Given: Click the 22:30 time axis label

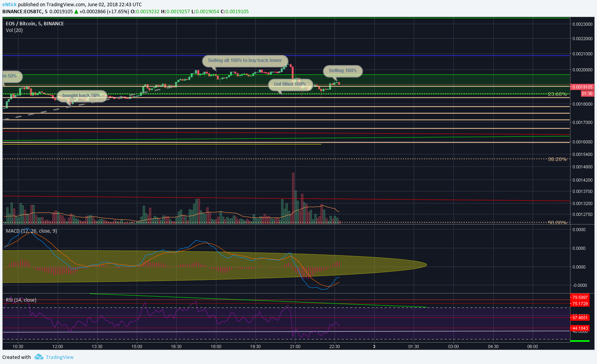Looking at the screenshot, I should tap(335, 346).
